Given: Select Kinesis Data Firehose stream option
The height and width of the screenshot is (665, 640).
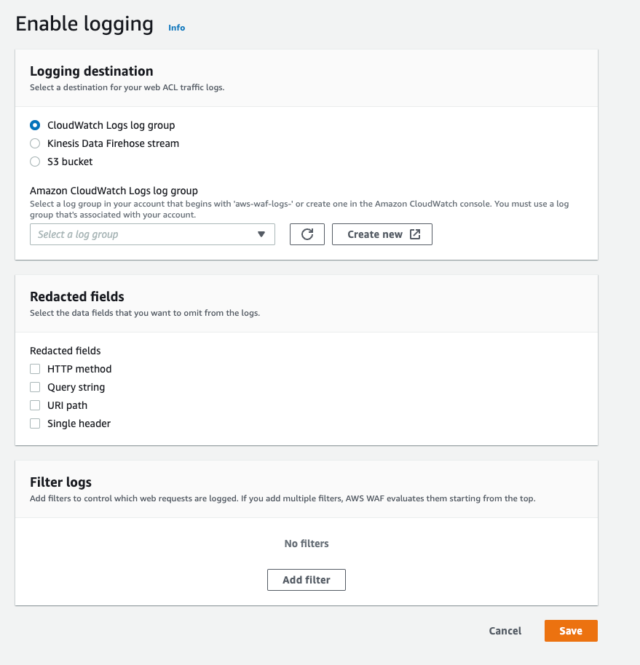Looking at the screenshot, I should click(x=35, y=143).
